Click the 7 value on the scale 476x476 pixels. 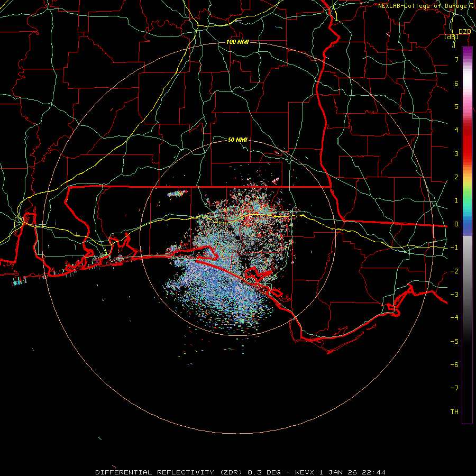pos(456,59)
